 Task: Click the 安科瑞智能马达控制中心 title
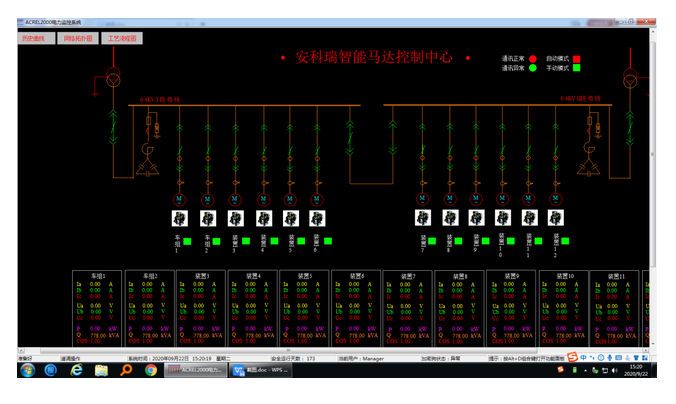tap(374, 57)
